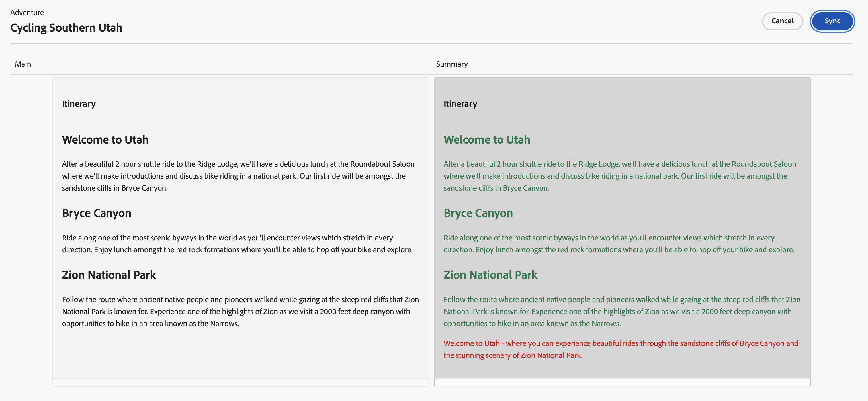Click black Zion National Park heading
This screenshot has width=868, height=401.
[109, 275]
